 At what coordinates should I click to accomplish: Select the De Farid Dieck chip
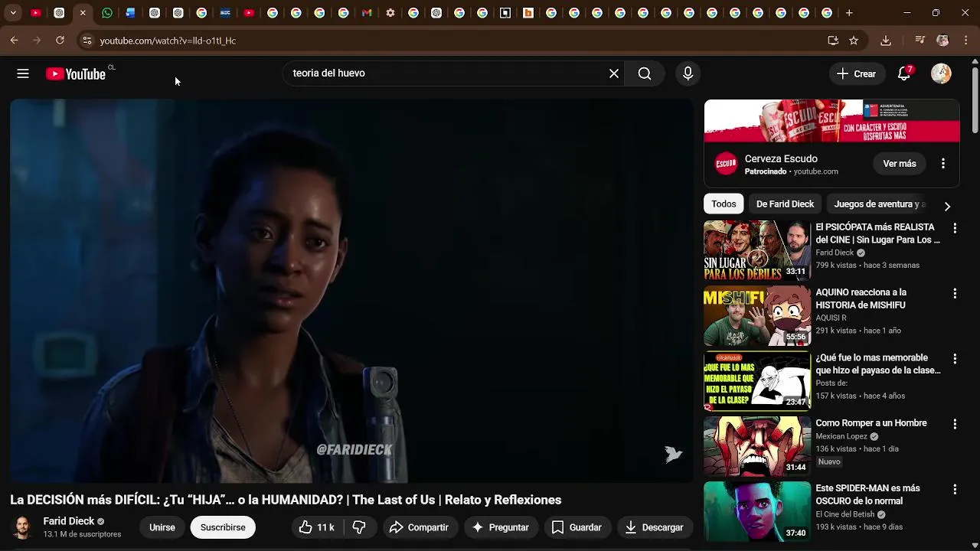click(x=785, y=204)
